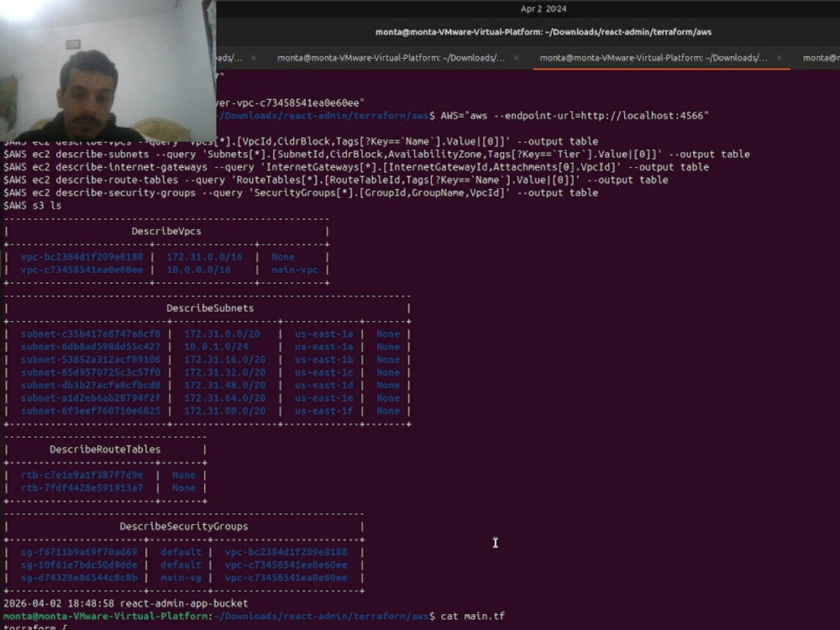The image size is (840, 630).
Task: Click subnet-a1d2eb6ab28794f2f
Action: coord(91,398)
